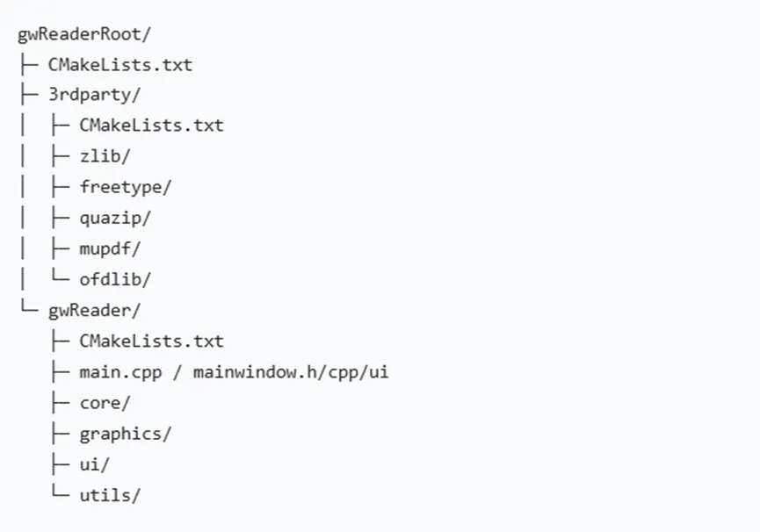
Task: Select the freetype/ directory
Action: [x=126, y=187]
